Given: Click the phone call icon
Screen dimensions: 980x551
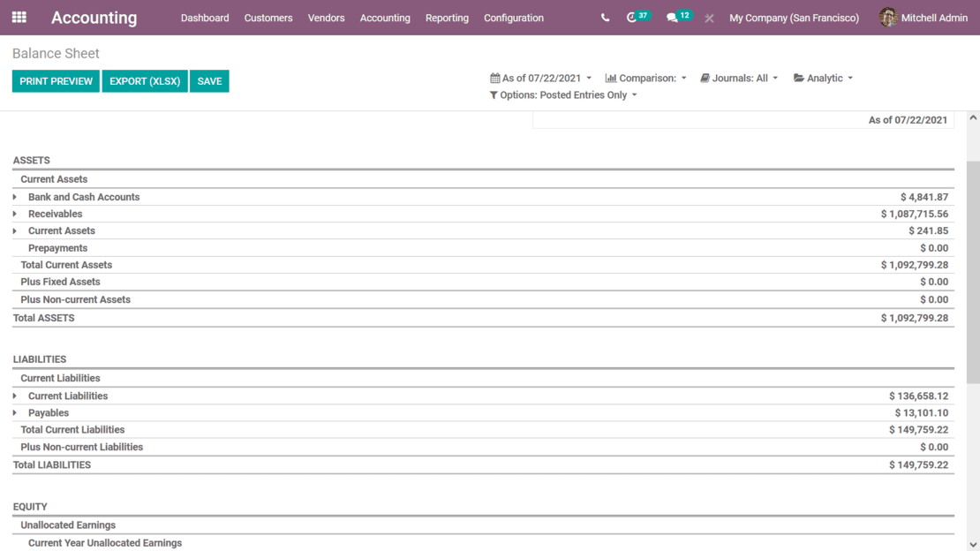Looking at the screenshot, I should tap(605, 18).
